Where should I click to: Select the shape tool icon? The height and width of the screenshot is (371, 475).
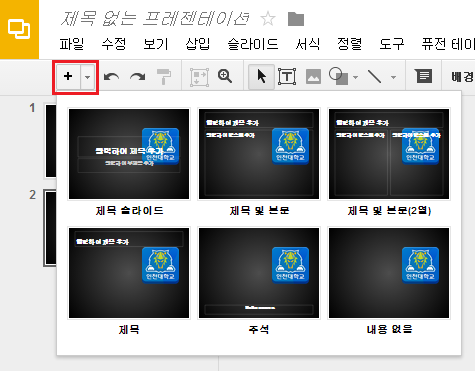tap(338, 76)
